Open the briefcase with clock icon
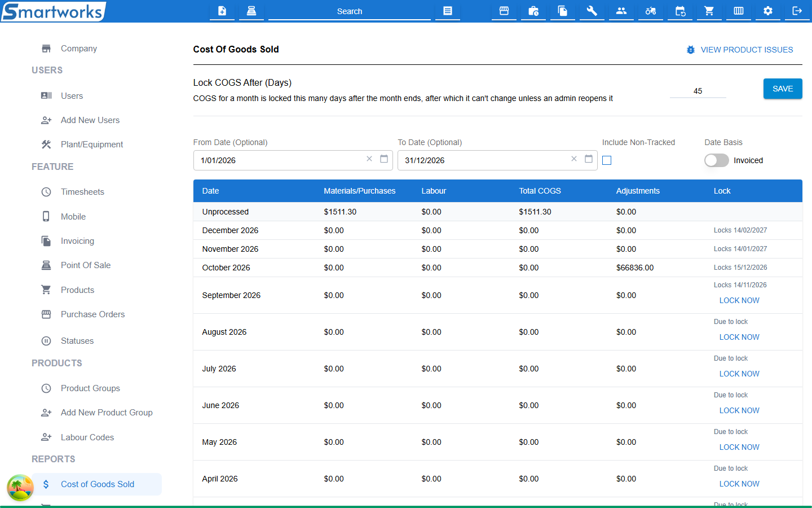Viewport: 812px width, 508px height. (x=533, y=11)
